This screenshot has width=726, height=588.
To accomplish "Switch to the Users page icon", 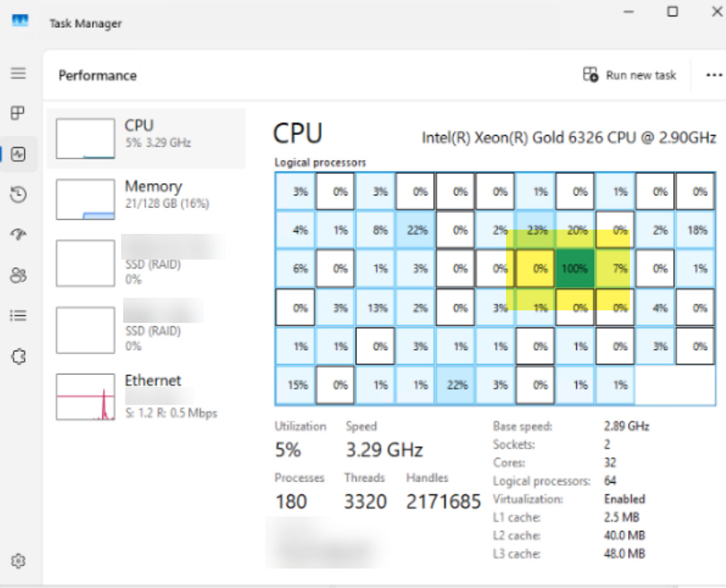I will [18, 276].
